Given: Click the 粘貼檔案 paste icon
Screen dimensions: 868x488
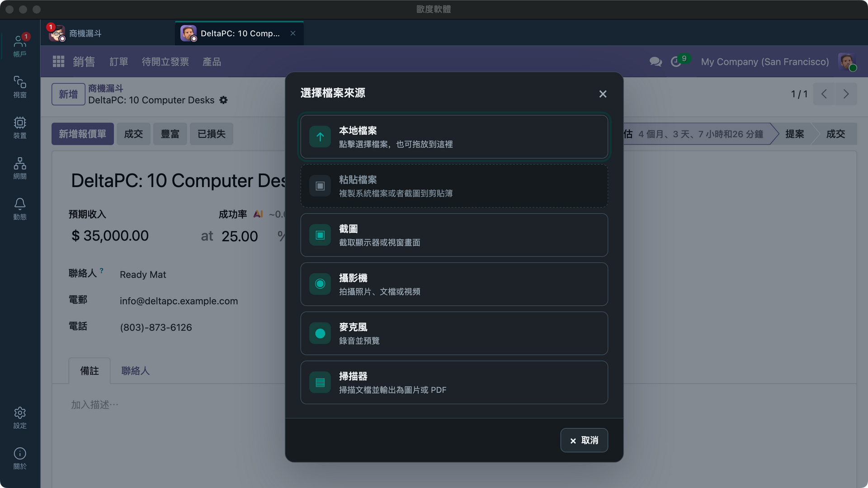Looking at the screenshot, I should tap(320, 186).
